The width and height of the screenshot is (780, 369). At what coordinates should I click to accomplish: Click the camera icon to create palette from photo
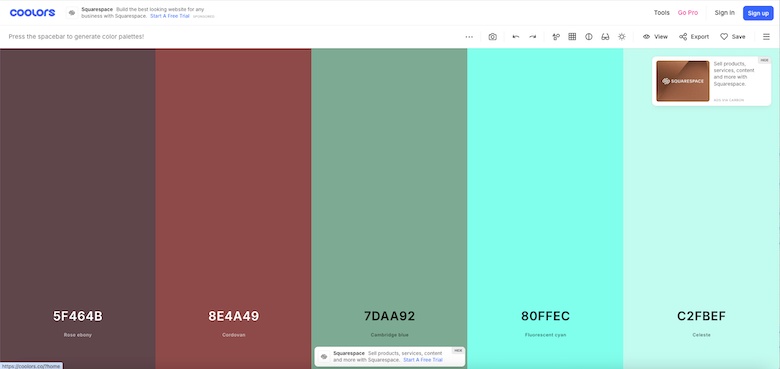click(492, 37)
